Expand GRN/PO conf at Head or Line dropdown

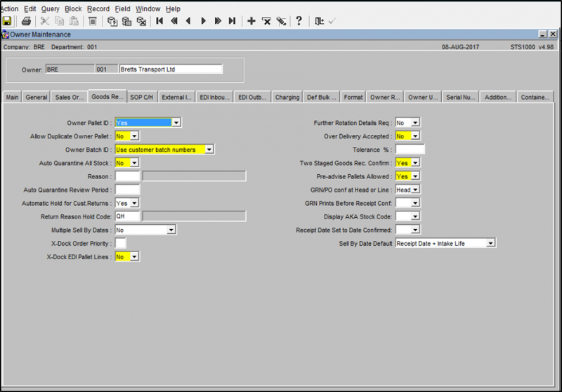tap(415, 190)
